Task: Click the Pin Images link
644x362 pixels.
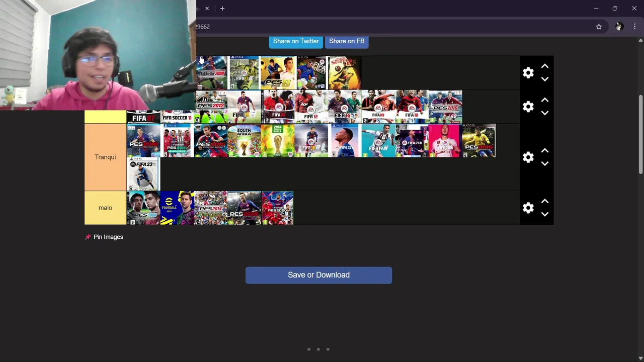Action: click(108, 237)
